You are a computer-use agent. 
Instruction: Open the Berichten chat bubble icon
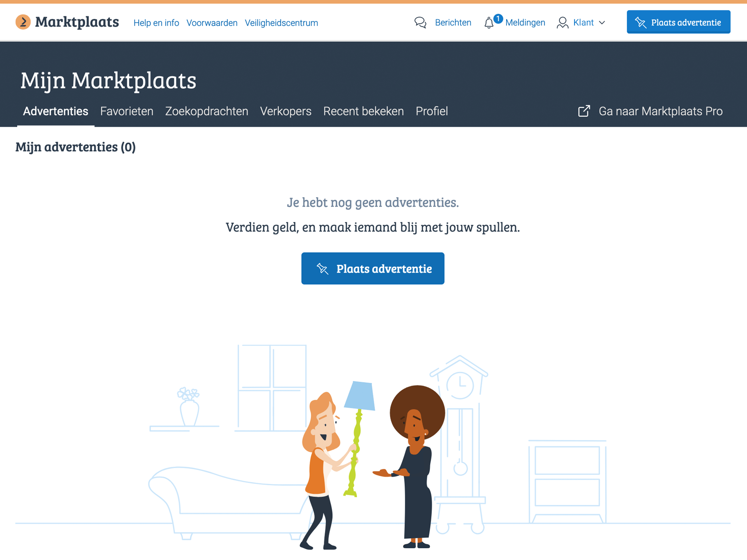coord(420,23)
